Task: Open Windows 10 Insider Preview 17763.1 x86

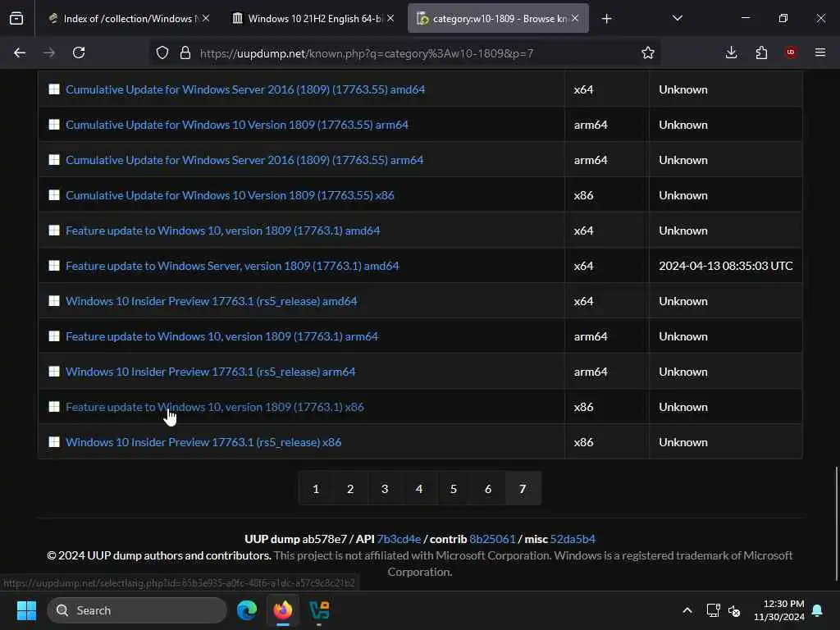Action: pyautogui.click(x=203, y=442)
